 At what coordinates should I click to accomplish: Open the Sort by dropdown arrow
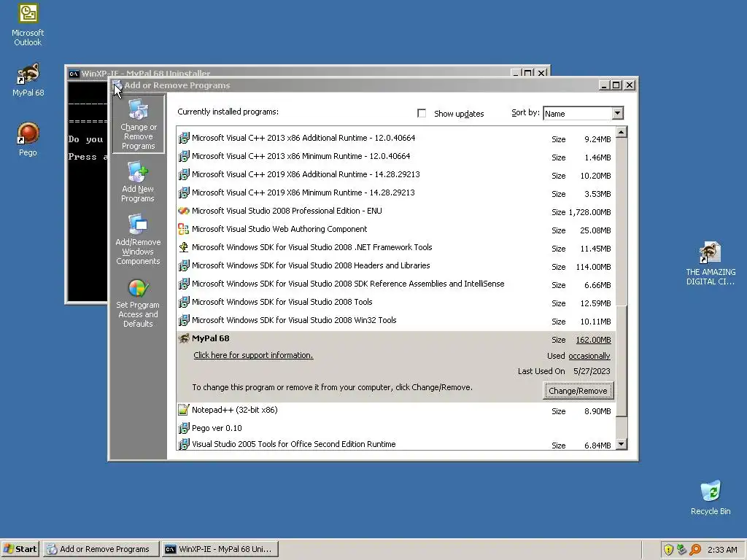coord(617,113)
